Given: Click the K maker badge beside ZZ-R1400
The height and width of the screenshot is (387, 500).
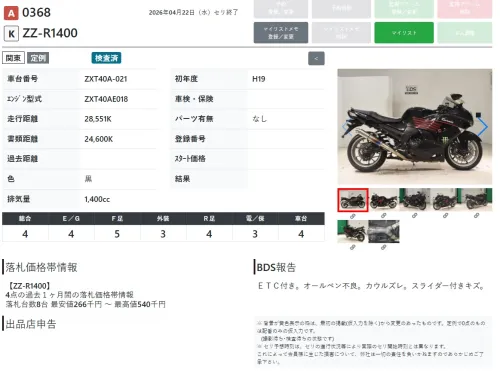Looking at the screenshot, I should pos(11,34).
